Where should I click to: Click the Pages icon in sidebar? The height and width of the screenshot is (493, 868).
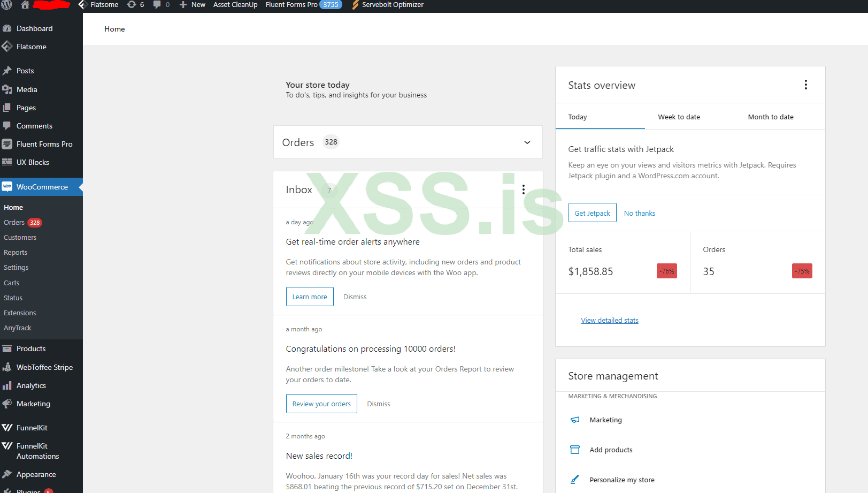click(7, 108)
